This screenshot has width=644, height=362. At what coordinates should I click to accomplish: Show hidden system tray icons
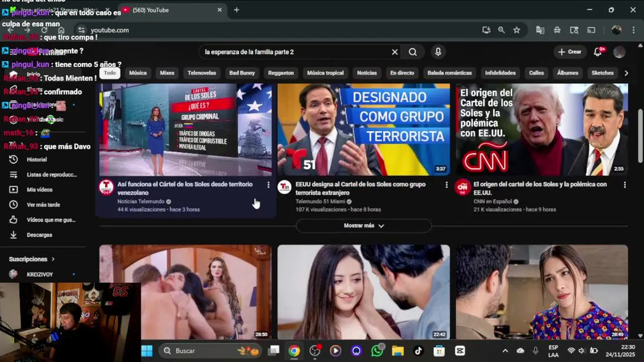click(x=505, y=350)
